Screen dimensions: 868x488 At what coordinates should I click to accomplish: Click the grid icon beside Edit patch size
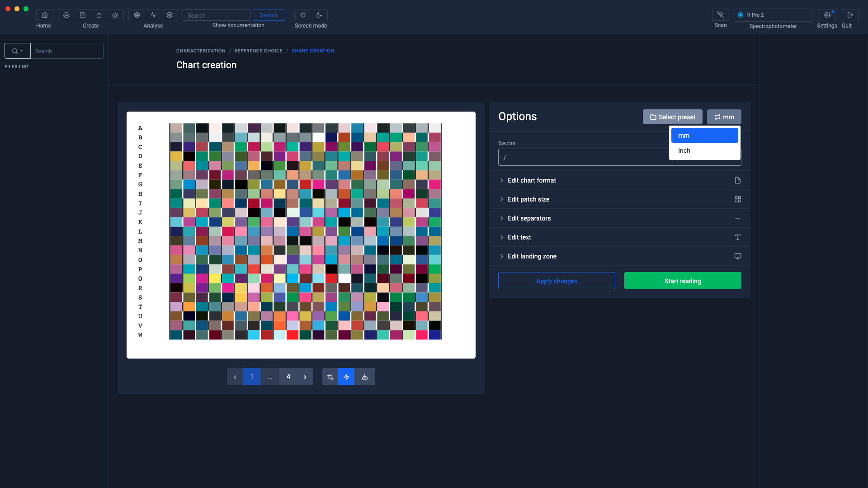(738, 199)
